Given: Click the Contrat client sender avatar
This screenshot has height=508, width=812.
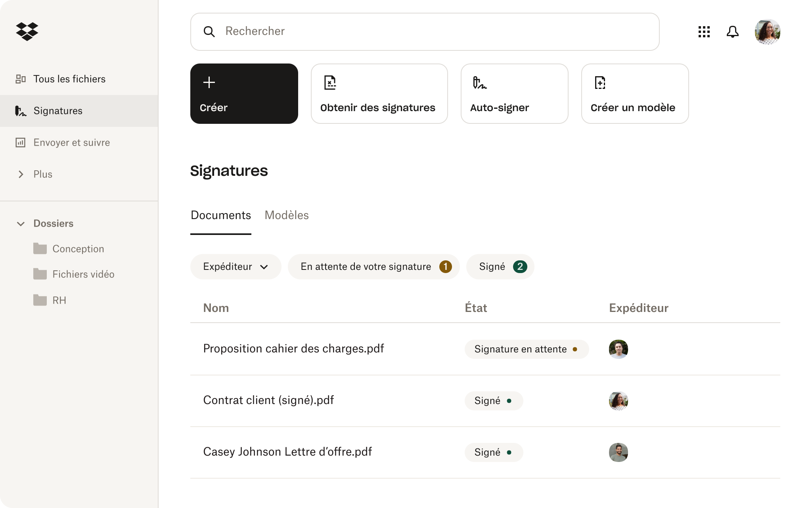Looking at the screenshot, I should [619, 400].
